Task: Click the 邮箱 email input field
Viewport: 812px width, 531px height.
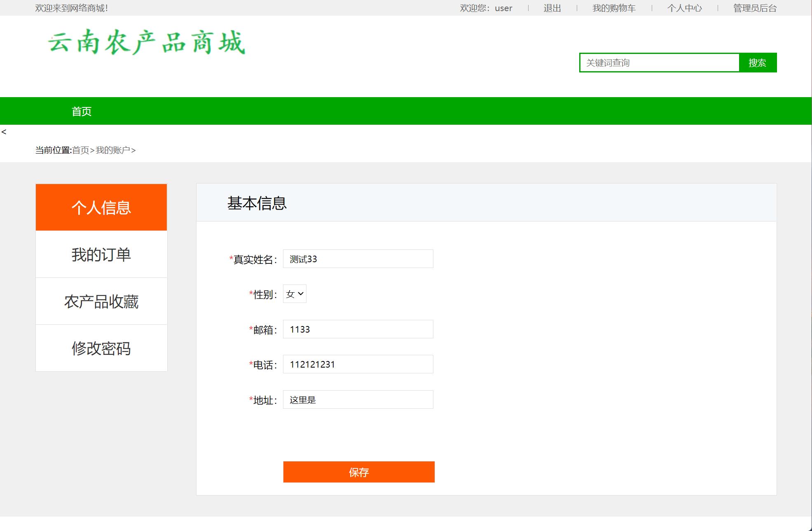Action: [358, 329]
